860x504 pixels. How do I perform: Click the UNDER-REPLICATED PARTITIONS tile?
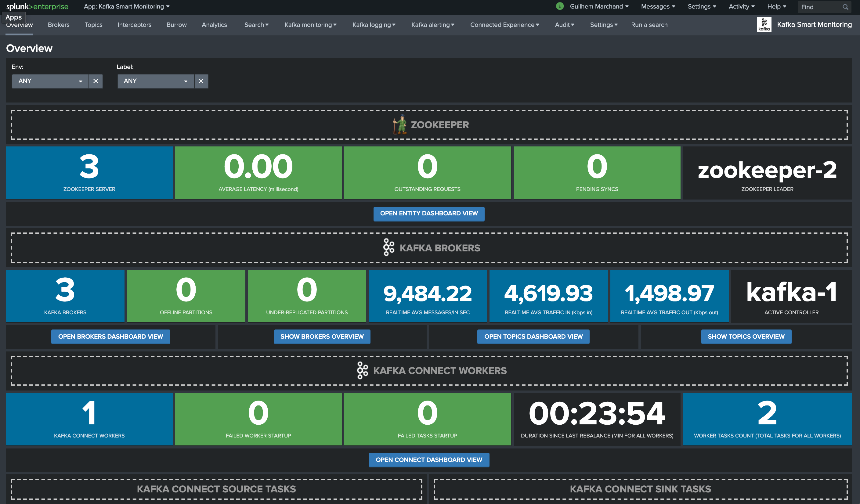coord(307,296)
